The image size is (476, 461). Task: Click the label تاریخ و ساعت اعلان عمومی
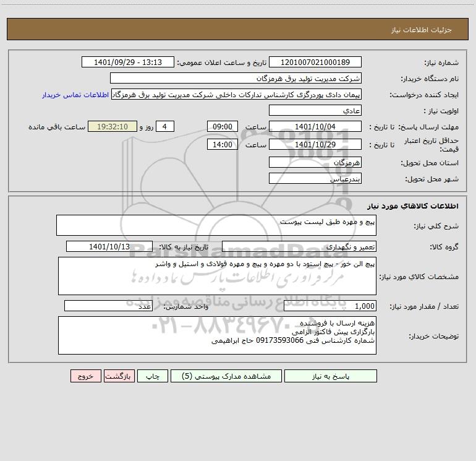[221, 62]
